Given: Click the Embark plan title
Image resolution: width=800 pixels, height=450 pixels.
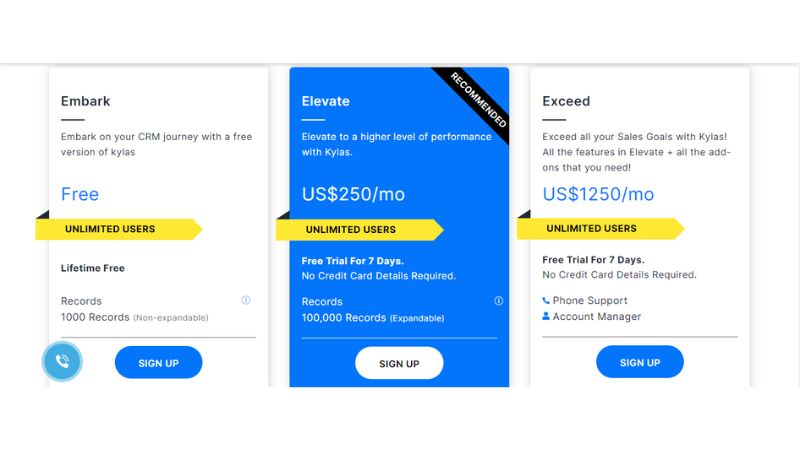Looking at the screenshot, I should 86,101.
